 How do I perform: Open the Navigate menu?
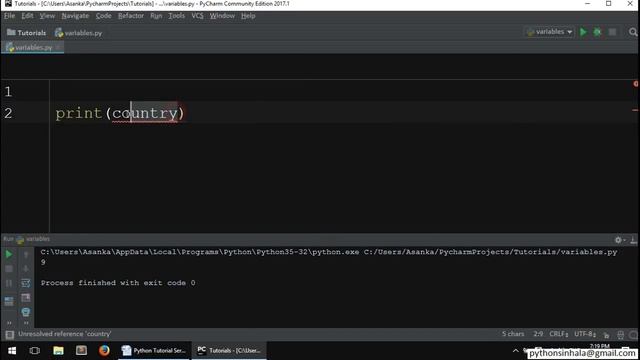[x=75, y=16]
